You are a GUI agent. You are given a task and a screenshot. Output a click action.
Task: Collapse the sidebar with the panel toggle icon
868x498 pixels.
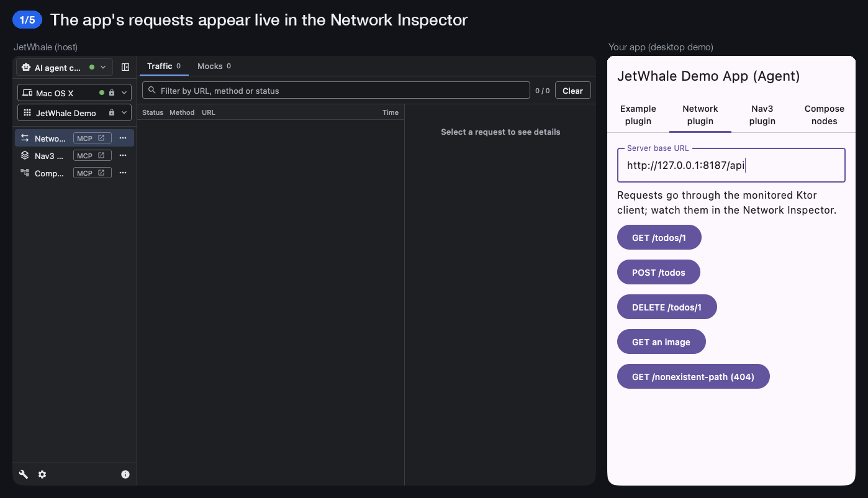[x=125, y=67]
